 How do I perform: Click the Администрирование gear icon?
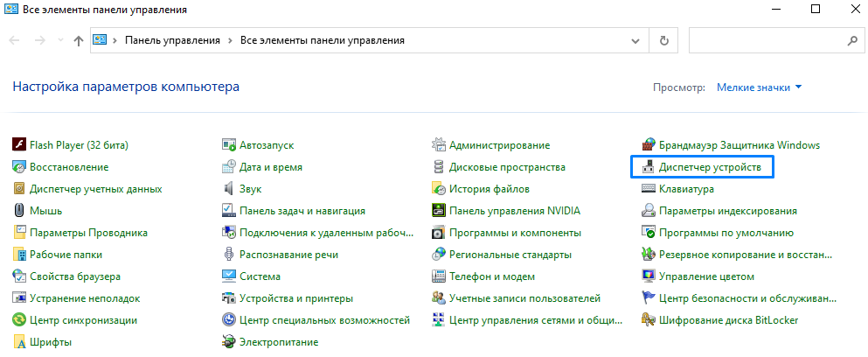tap(439, 145)
